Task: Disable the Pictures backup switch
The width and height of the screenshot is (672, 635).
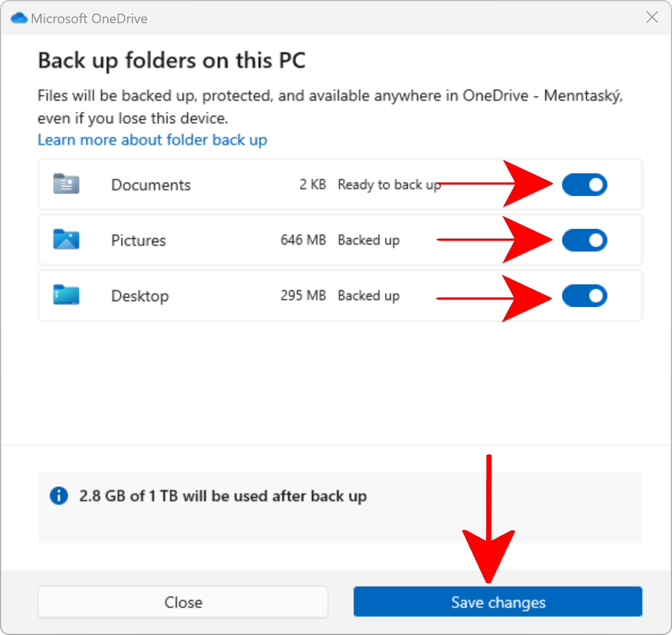Action: (x=584, y=240)
